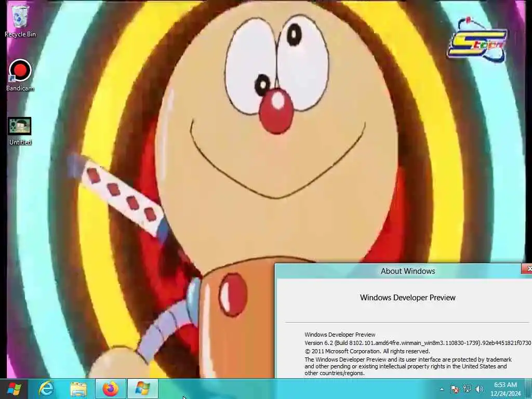Viewport: 532px width, 399px height.
Task: Open the Recycle Bin desktop icon
Action: click(20, 21)
